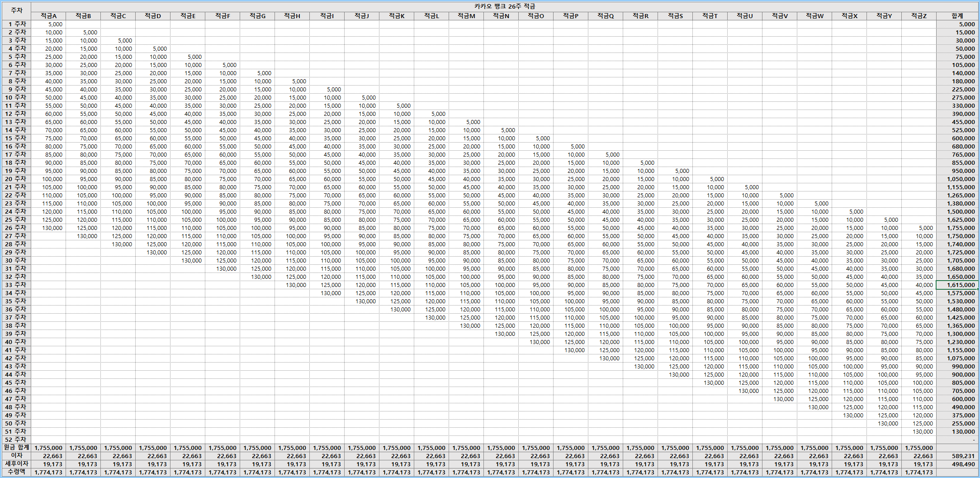Select 적금A 이자 cell 22,663
Viewport: 980px width, 478px height.
pyautogui.click(x=48, y=456)
